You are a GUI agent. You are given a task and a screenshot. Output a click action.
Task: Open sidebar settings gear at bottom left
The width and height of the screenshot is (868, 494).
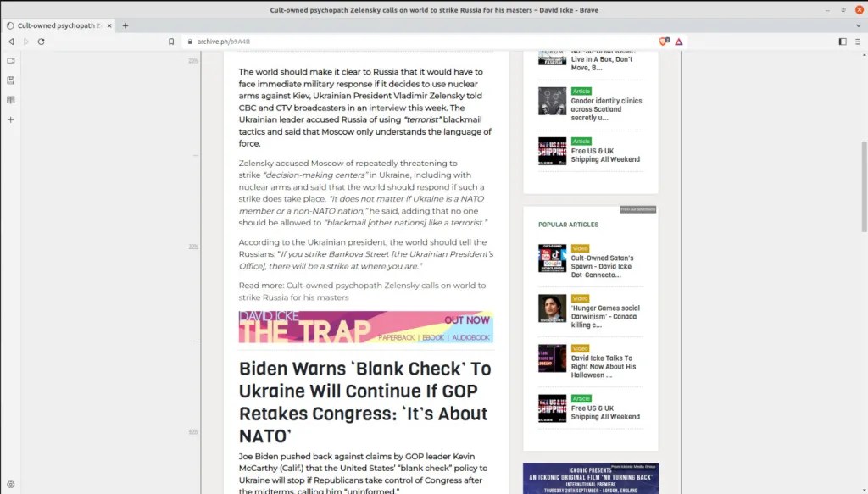10,485
